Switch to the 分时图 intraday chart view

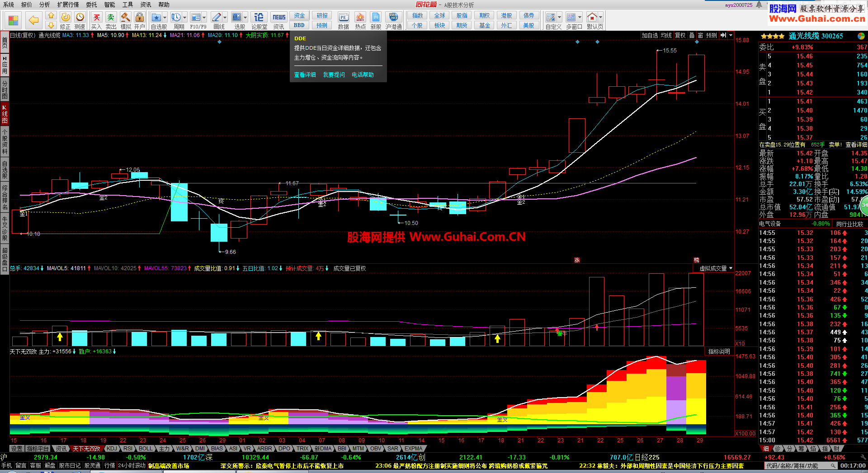pos(5,89)
